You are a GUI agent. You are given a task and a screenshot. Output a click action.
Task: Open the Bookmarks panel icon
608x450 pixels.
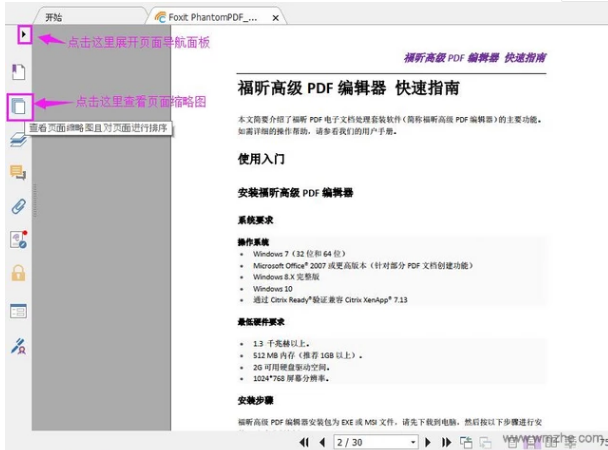(x=18, y=72)
